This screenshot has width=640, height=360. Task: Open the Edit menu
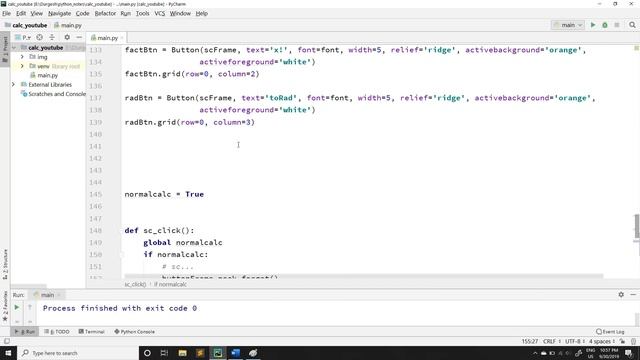[x=21, y=13]
